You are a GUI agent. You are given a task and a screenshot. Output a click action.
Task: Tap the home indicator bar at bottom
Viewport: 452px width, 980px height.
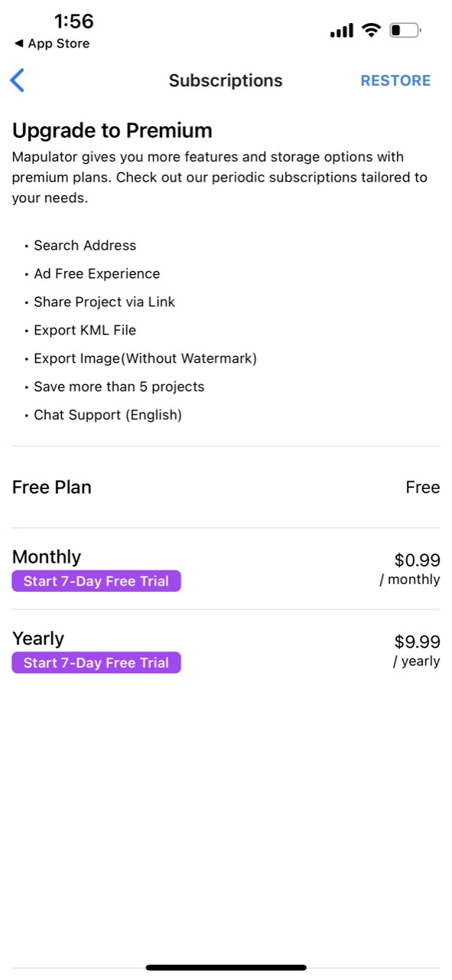226,966
